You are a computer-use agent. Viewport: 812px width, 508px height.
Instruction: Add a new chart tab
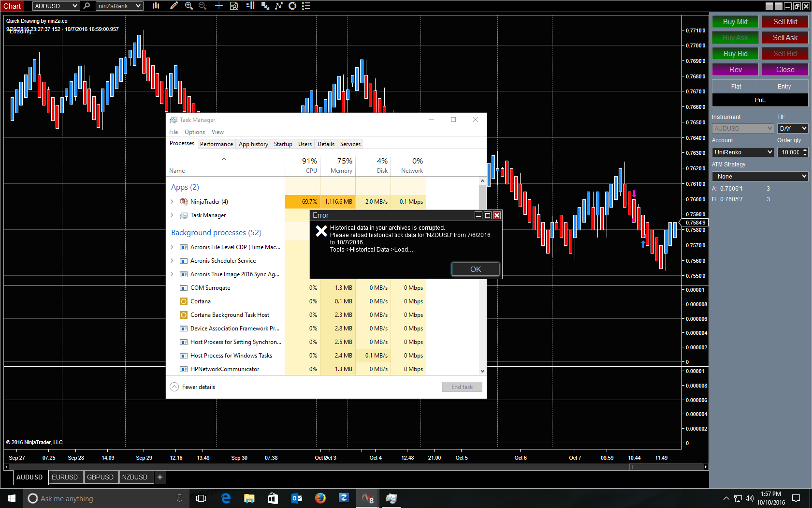[160, 477]
